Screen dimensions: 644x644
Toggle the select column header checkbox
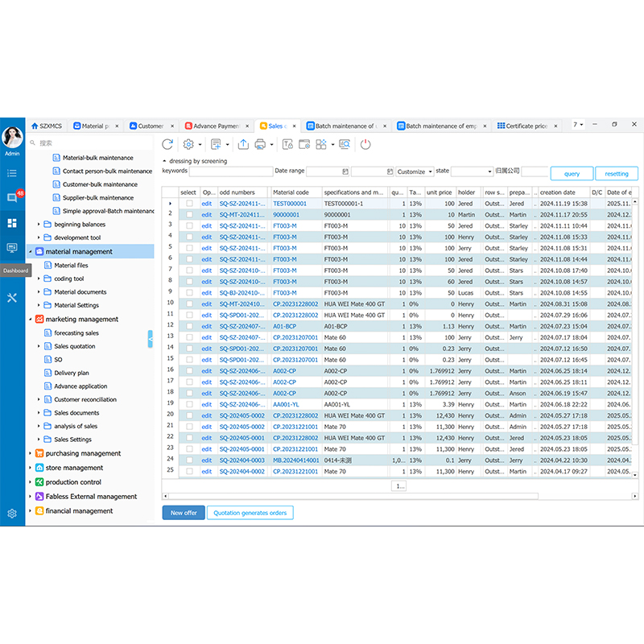coord(188,192)
